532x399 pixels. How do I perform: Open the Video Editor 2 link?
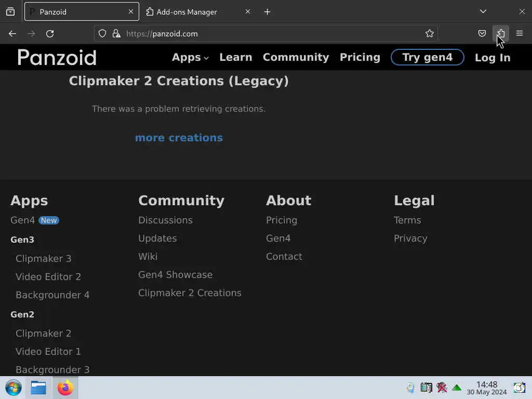pos(48,277)
